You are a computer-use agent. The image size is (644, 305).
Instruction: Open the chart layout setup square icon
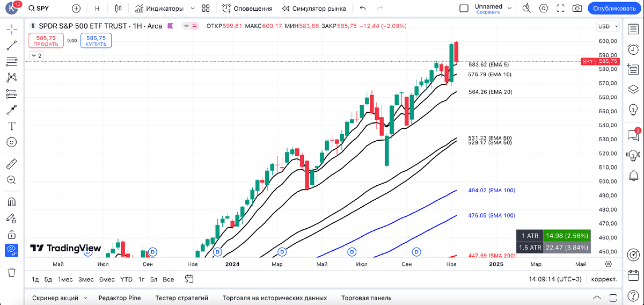[x=464, y=9]
